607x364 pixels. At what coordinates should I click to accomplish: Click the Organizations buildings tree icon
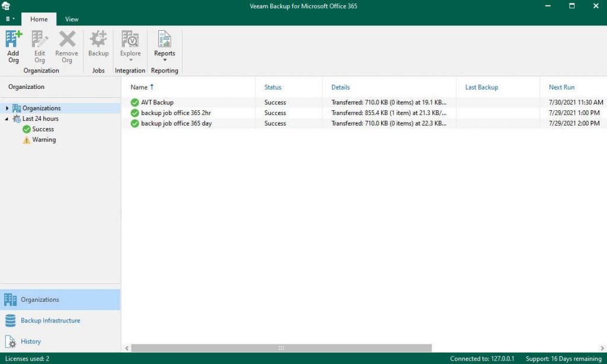17,108
